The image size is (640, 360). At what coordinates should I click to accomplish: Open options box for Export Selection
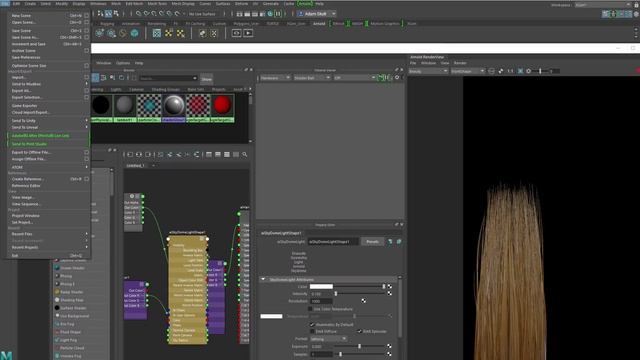coord(86,98)
